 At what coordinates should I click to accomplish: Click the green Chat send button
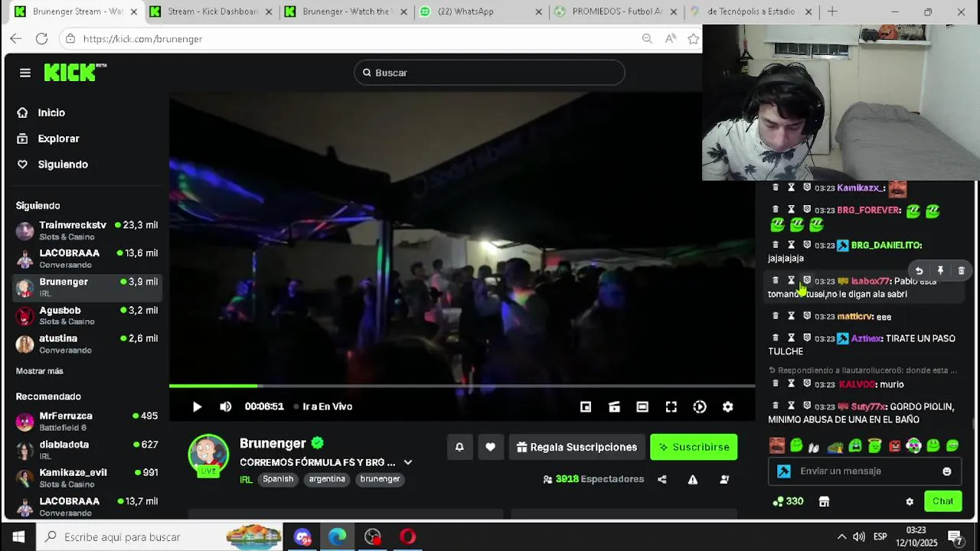[x=942, y=501]
